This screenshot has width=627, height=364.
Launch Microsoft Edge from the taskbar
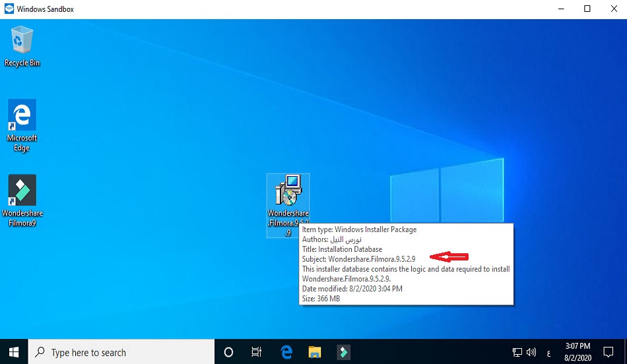286,352
